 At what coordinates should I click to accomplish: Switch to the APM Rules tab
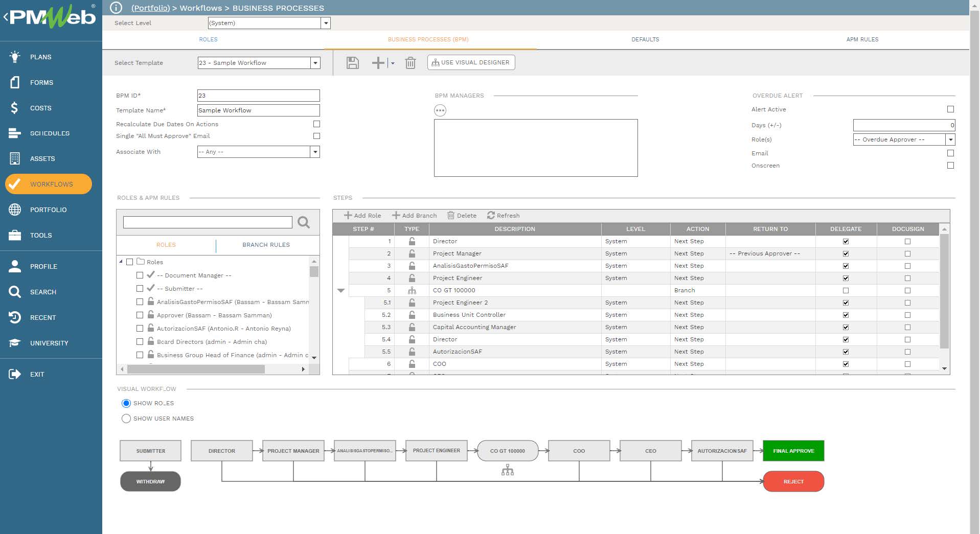(x=862, y=39)
